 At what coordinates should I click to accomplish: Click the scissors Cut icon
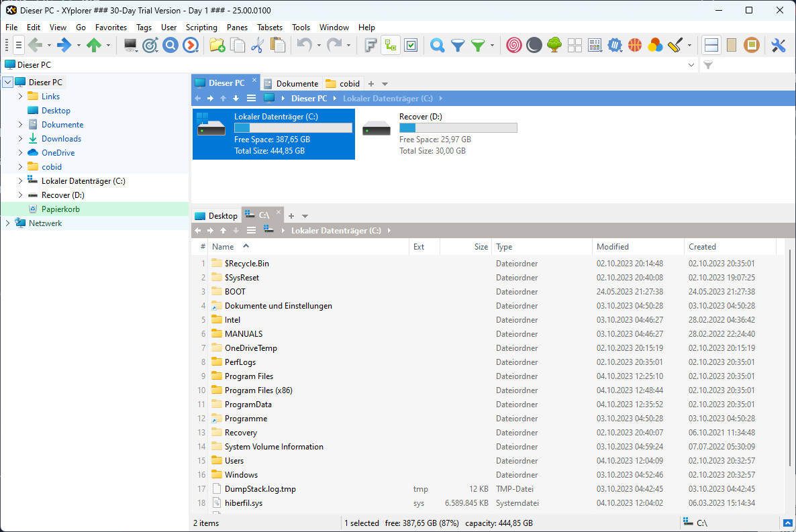point(257,46)
